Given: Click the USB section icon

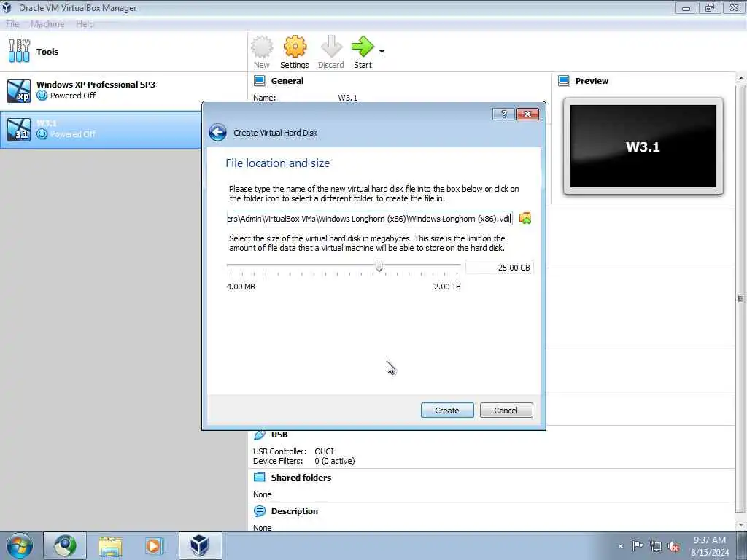Looking at the screenshot, I should click(260, 435).
